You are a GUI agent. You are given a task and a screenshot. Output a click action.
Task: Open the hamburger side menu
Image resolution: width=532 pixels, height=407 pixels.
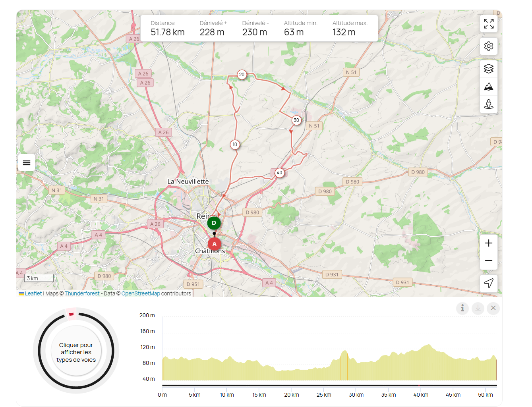[27, 162]
